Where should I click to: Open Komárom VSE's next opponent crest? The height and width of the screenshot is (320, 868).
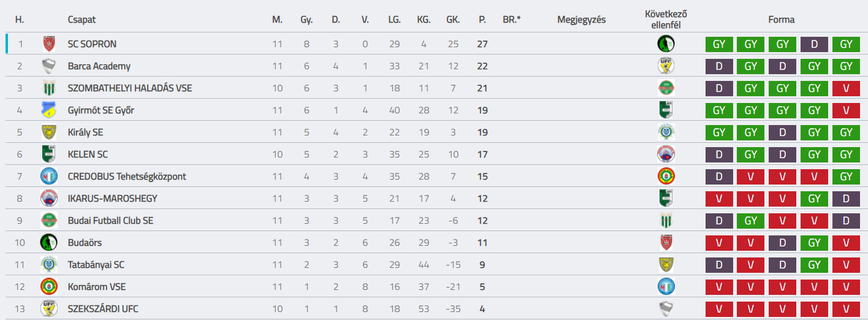click(x=666, y=287)
